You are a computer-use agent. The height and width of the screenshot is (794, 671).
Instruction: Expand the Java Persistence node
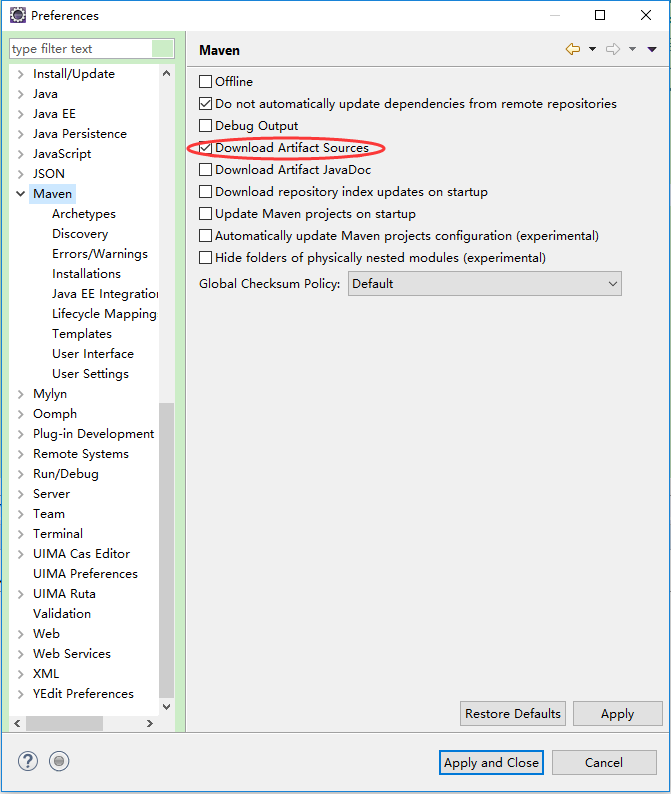coord(20,134)
